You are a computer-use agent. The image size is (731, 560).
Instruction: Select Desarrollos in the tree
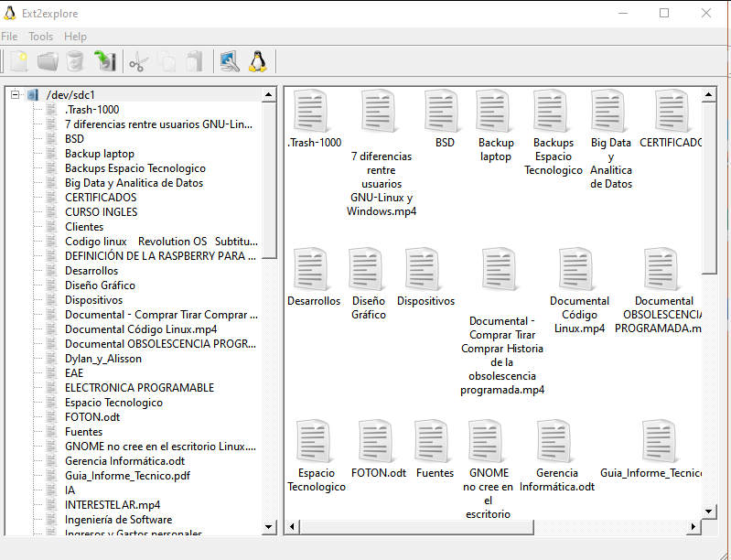coord(91,271)
